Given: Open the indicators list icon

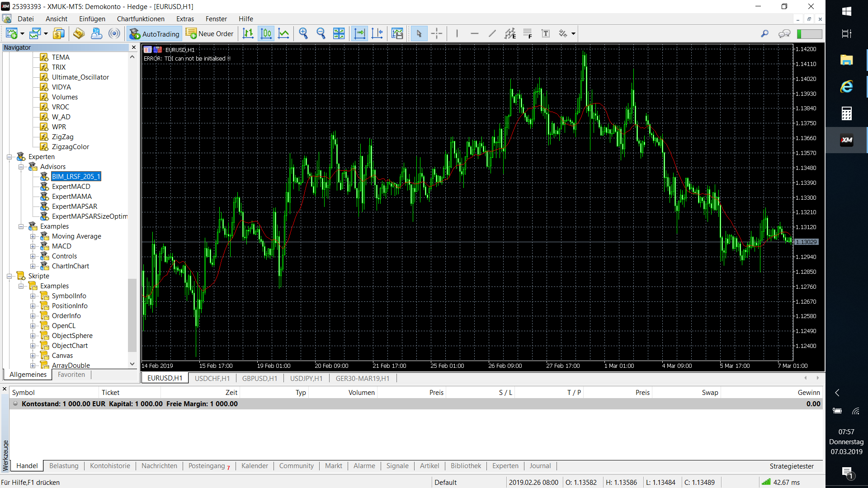Looking at the screenshot, I should pos(397,33).
